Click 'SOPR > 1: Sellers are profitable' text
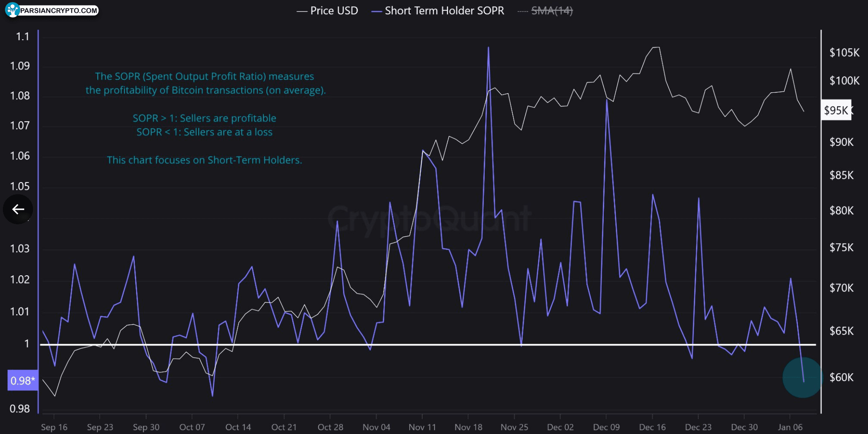Viewport: 868px width, 434px height. (204, 118)
